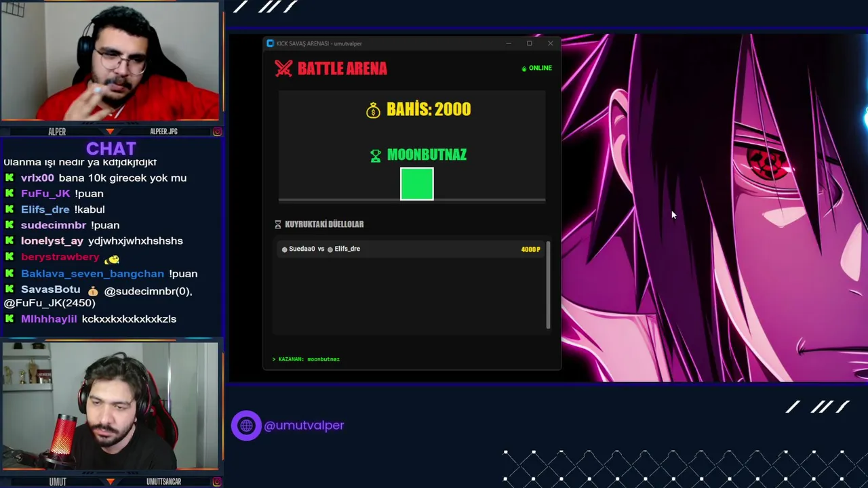Click the money bag icon beside BAHİS

point(373,110)
